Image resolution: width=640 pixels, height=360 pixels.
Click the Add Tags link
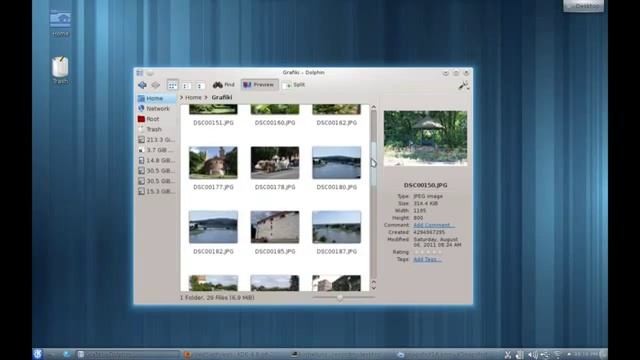(x=427, y=259)
